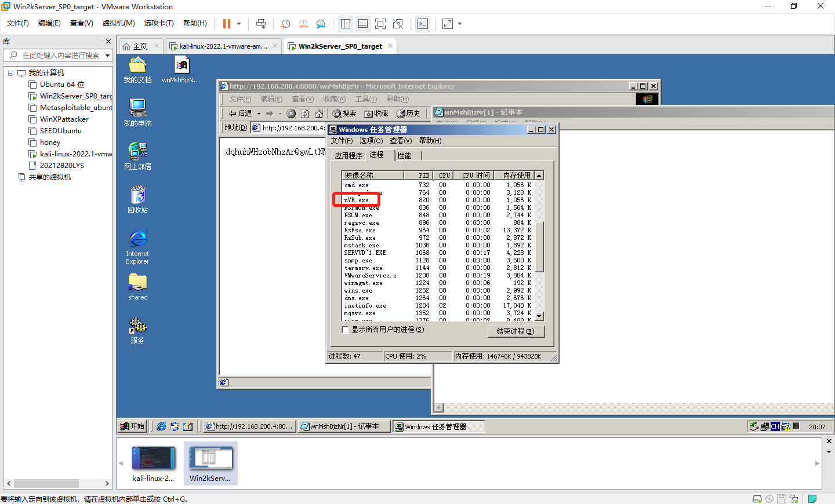Sort processes by 内存使用 column header
Screen dimensions: 835x504
(513, 175)
